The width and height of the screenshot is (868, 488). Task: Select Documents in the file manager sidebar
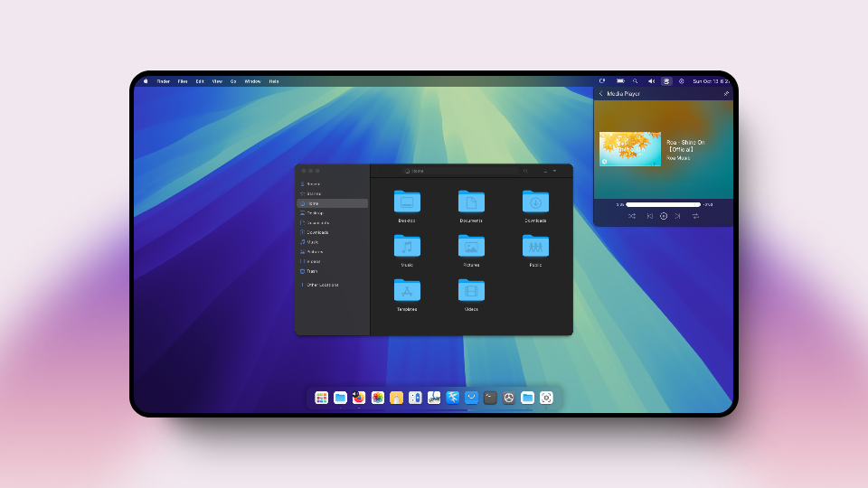click(332, 223)
